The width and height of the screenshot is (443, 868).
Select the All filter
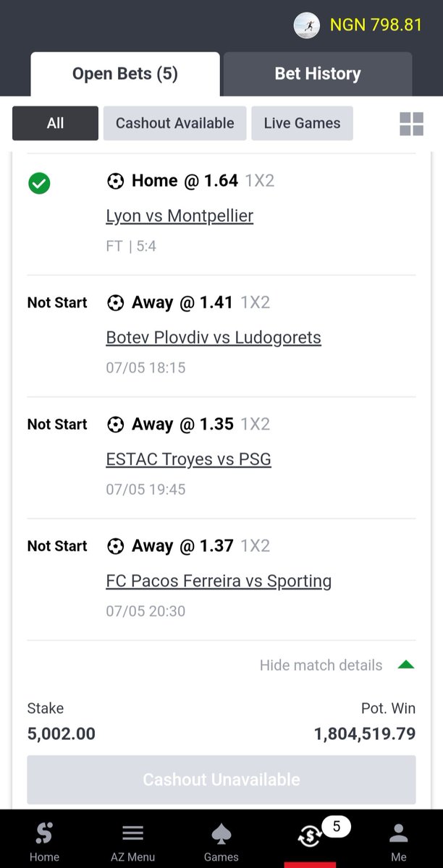(x=55, y=123)
